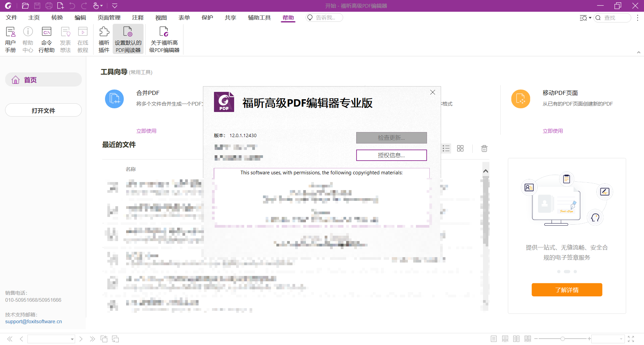Go to next page using status bar arrow

81,339
